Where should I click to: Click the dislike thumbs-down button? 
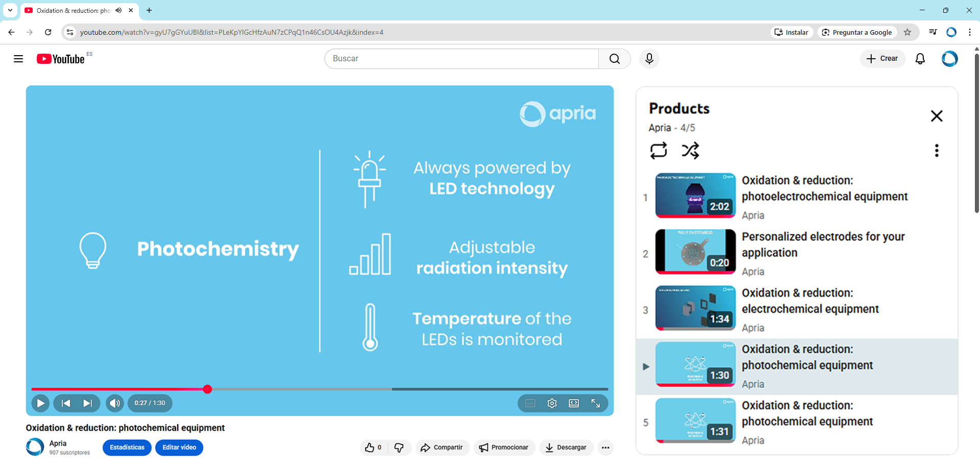click(399, 447)
